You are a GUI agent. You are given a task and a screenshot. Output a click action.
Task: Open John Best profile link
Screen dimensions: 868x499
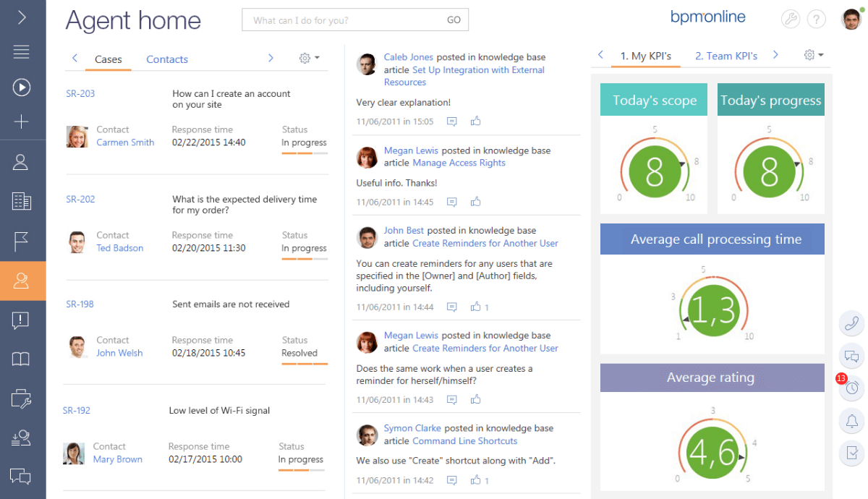click(404, 231)
